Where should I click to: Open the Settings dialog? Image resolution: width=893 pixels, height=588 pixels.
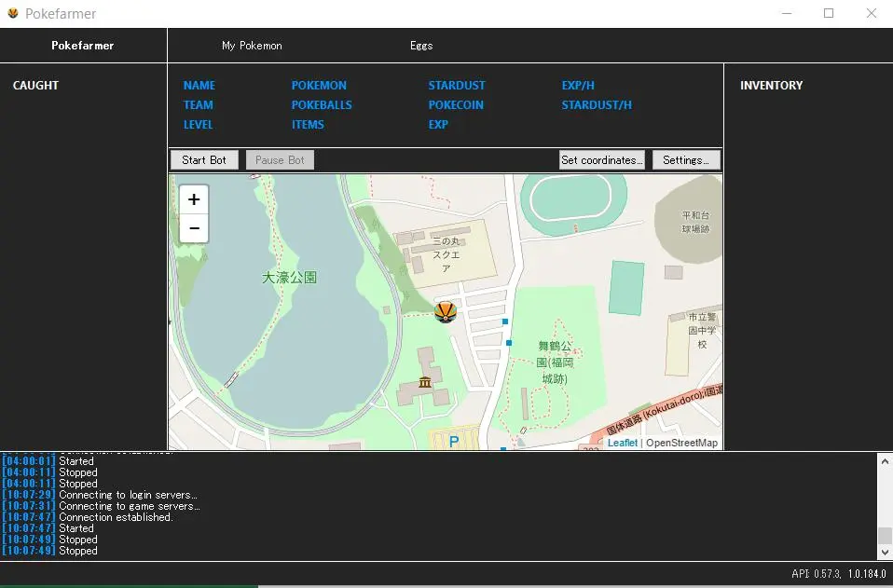(x=686, y=160)
